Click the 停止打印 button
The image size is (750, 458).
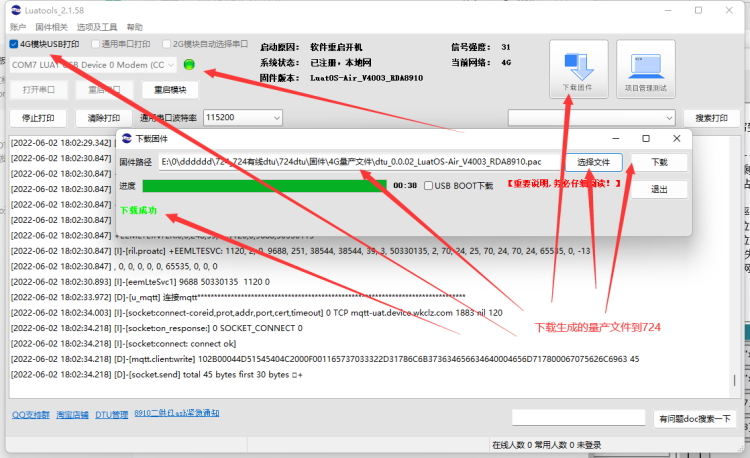click(x=38, y=118)
